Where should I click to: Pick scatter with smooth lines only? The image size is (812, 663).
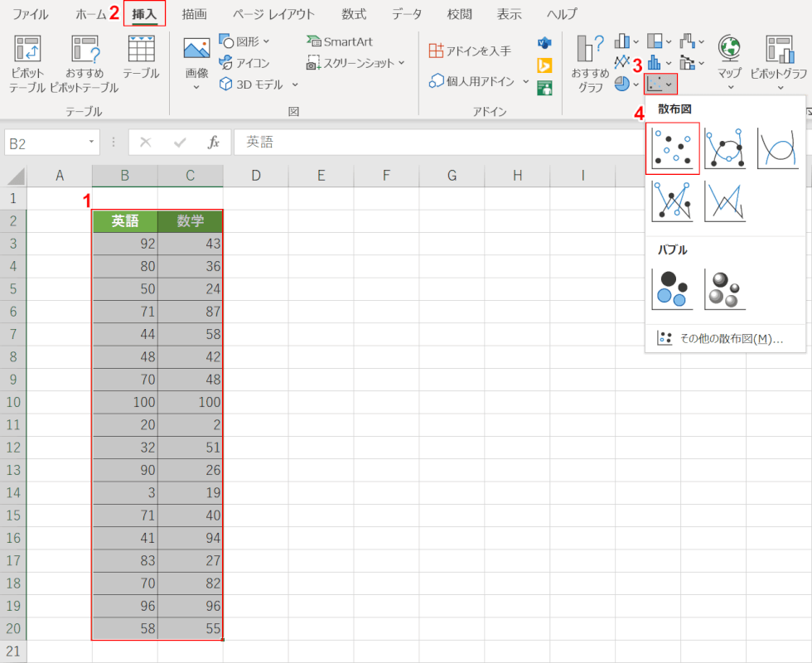pyautogui.click(x=777, y=148)
